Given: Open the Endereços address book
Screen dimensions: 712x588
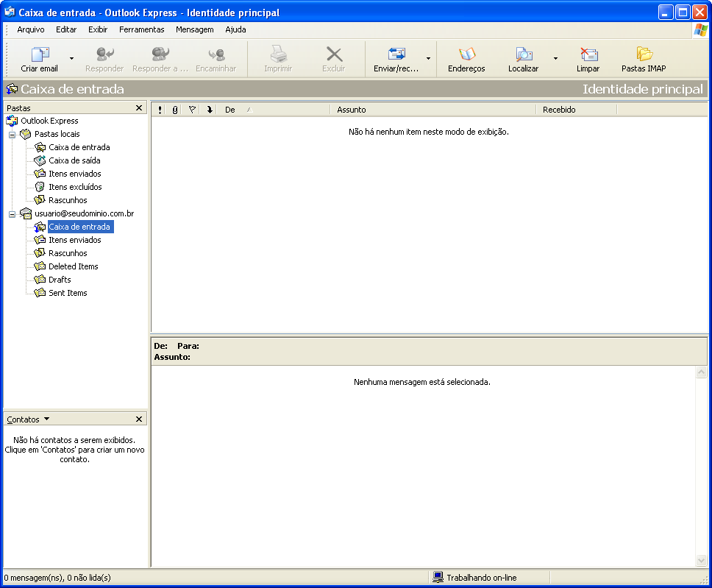Looking at the screenshot, I should 466,55.
